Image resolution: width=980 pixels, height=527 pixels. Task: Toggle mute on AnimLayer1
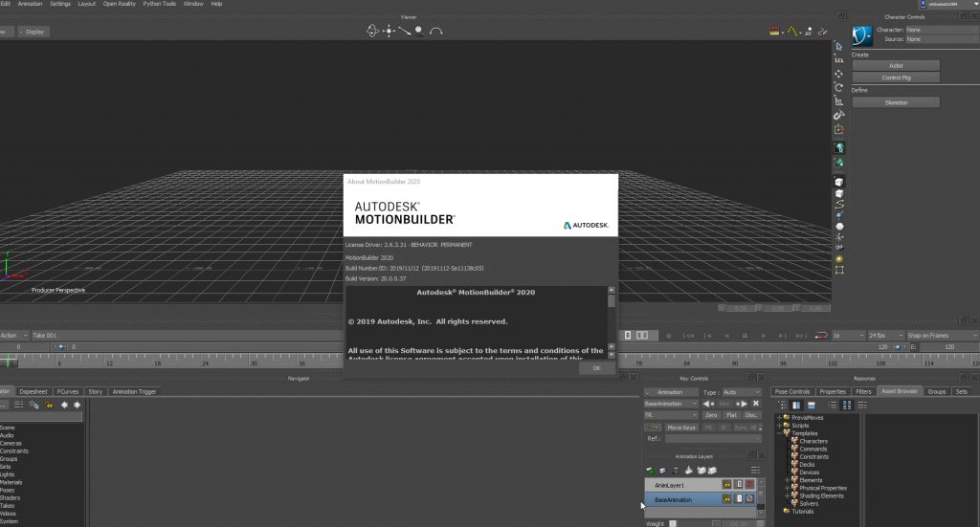click(x=749, y=485)
